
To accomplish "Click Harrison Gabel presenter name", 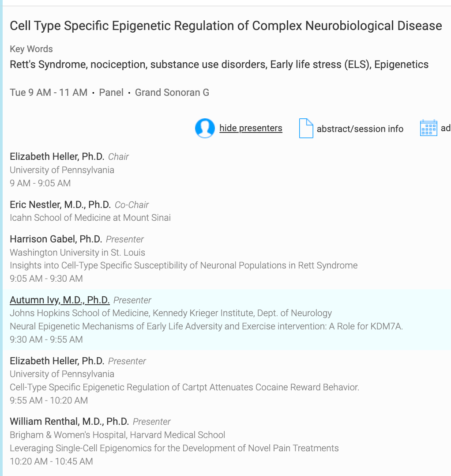I will click(x=56, y=239).
